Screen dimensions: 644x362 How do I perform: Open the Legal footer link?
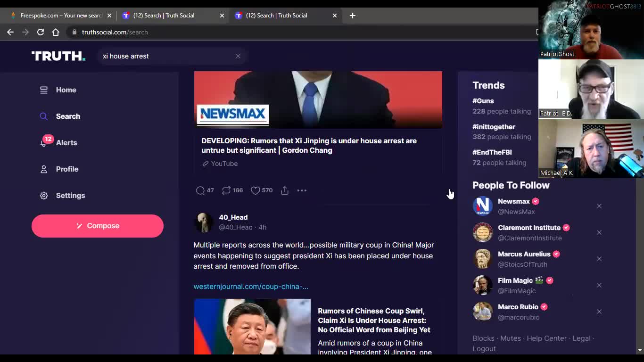[x=581, y=338]
